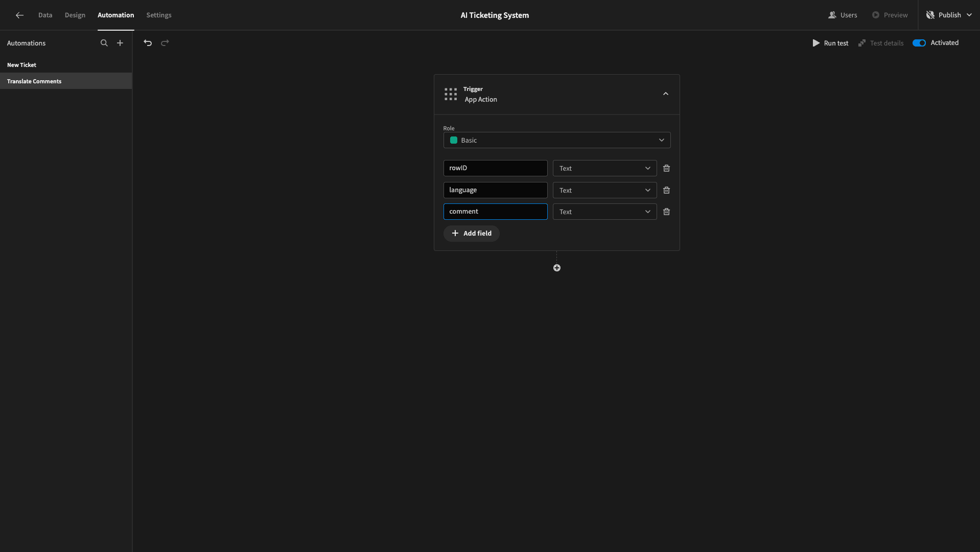The width and height of the screenshot is (980, 552).
Task: Delete the comment field using the trash icon
Action: point(666,212)
